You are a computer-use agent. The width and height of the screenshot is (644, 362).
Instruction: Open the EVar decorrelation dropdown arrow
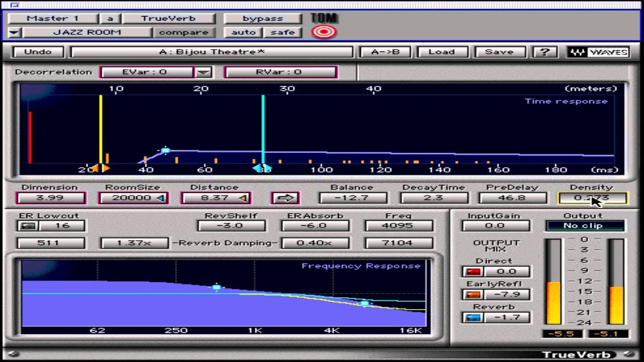(203, 72)
